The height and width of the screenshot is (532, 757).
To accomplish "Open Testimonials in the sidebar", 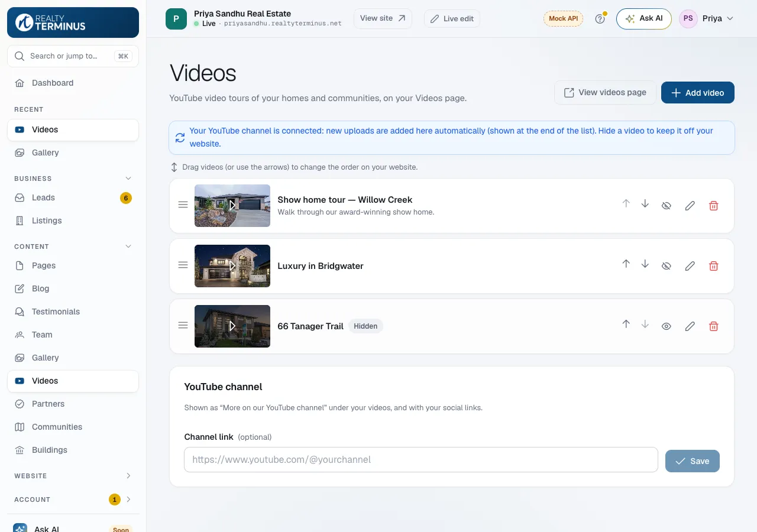I will coord(73,312).
